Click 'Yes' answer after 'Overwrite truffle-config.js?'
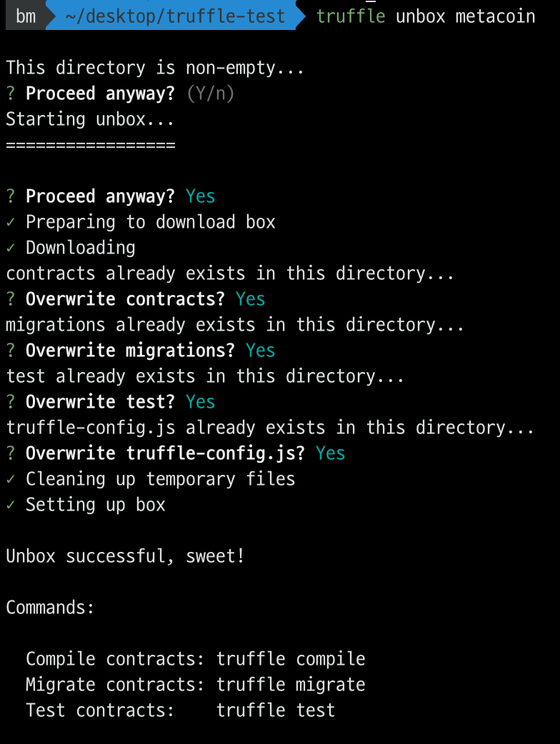This screenshot has width=560, height=744. click(330, 453)
